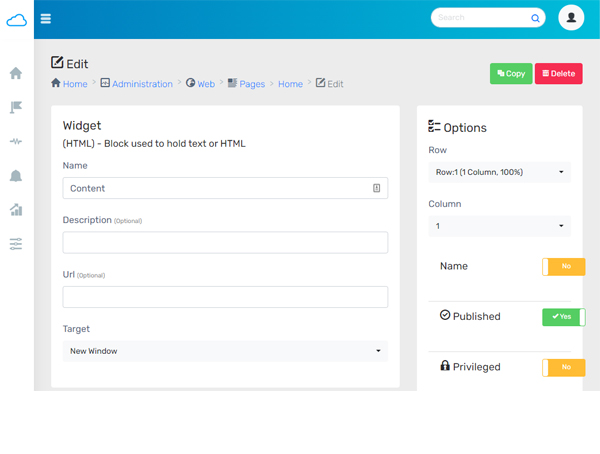Click the '(HTML) - Block used to hold text or HTML' text
Viewport: 600px width, 454px height.
(154, 144)
